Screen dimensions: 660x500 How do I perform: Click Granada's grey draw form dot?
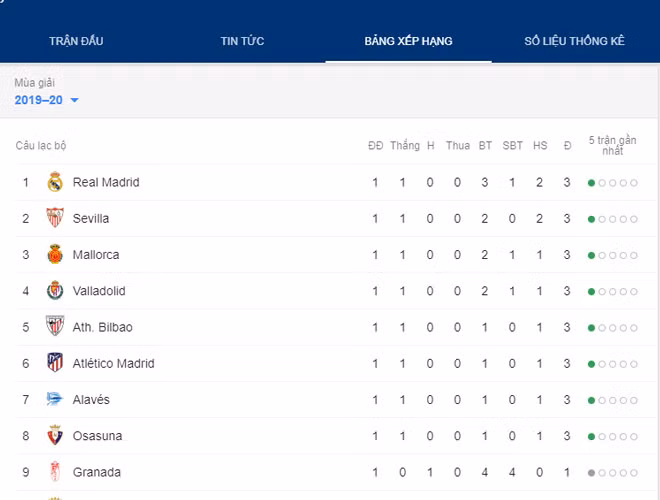(x=592, y=472)
